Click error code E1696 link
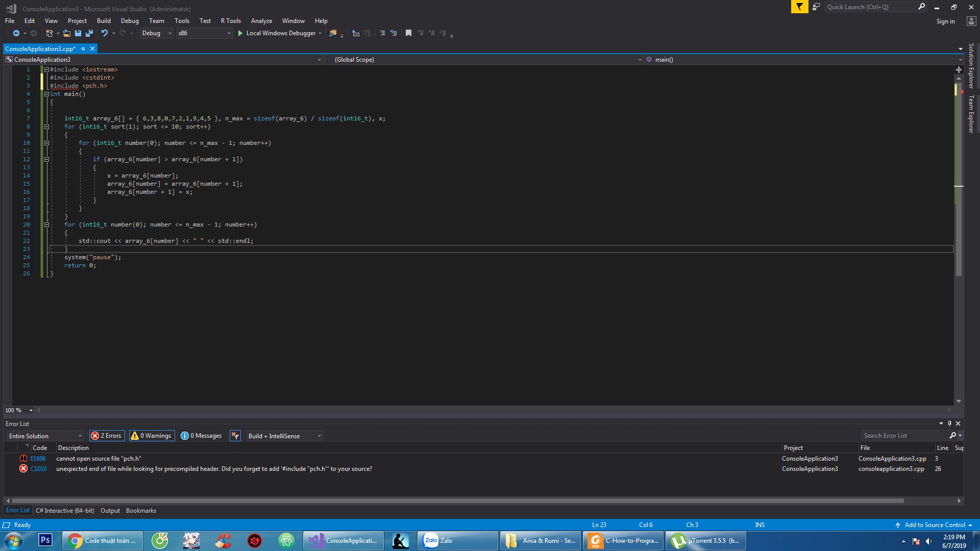The image size is (980, 551). (38, 459)
